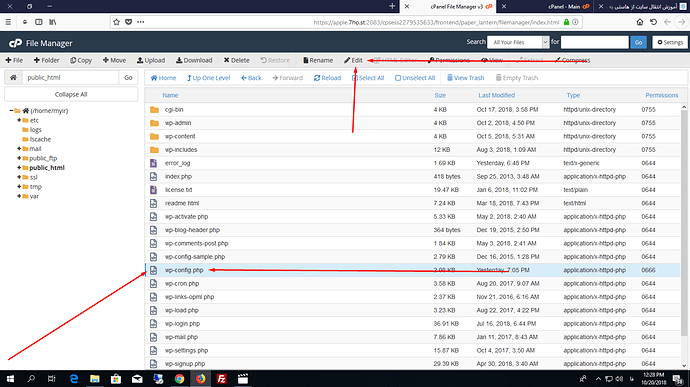The width and height of the screenshot is (690, 387).
Task: Expand the var folder in tree
Action: (19, 196)
